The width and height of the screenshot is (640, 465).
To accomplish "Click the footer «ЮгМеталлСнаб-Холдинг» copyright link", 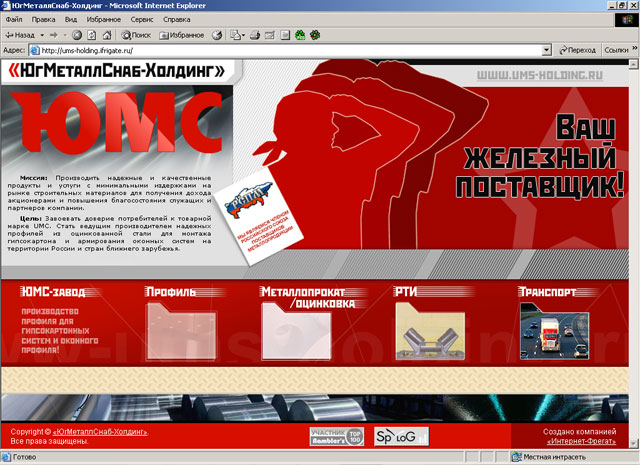I will (x=100, y=432).
